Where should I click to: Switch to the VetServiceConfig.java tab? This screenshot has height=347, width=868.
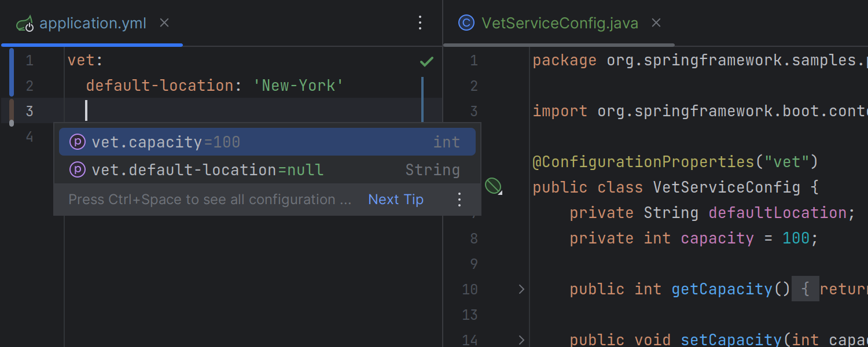click(x=560, y=24)
